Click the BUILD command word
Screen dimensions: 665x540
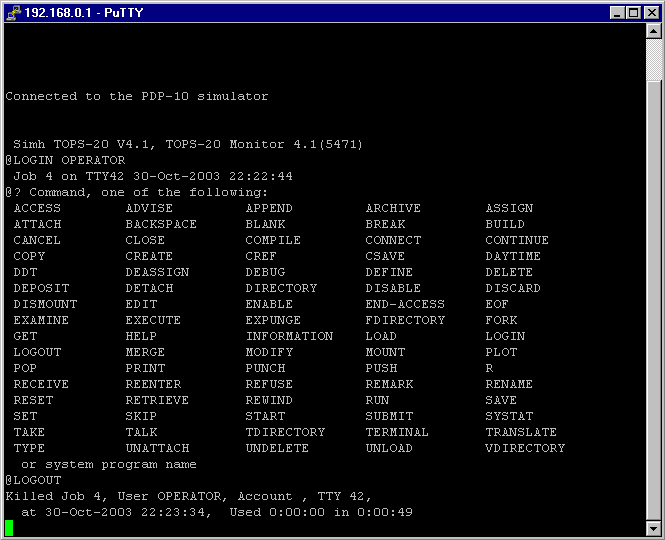[505, 224]
